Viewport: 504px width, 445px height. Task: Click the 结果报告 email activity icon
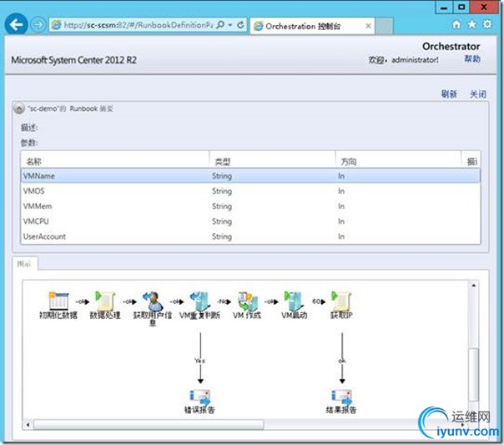(341, 397)
